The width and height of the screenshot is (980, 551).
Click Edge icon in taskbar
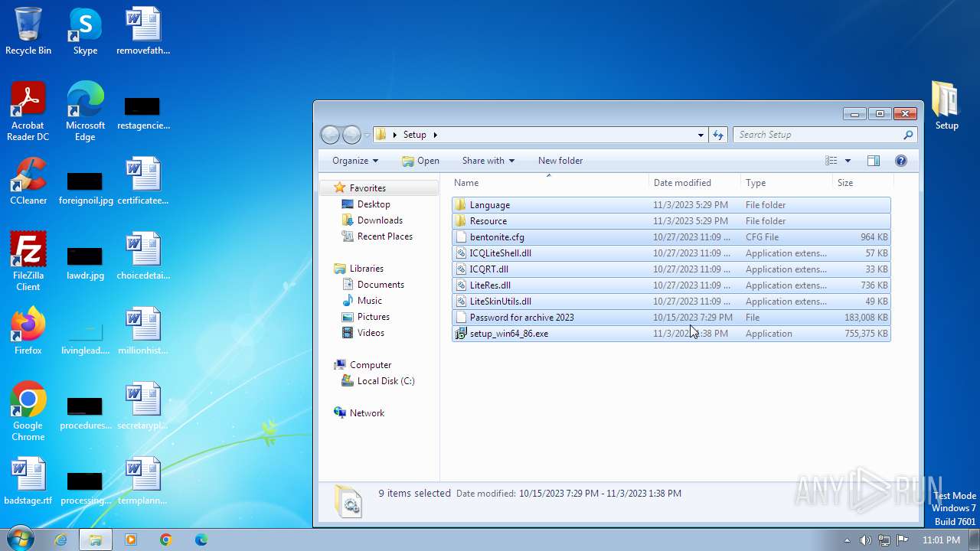pyautogui.click(x=201, y=540)
